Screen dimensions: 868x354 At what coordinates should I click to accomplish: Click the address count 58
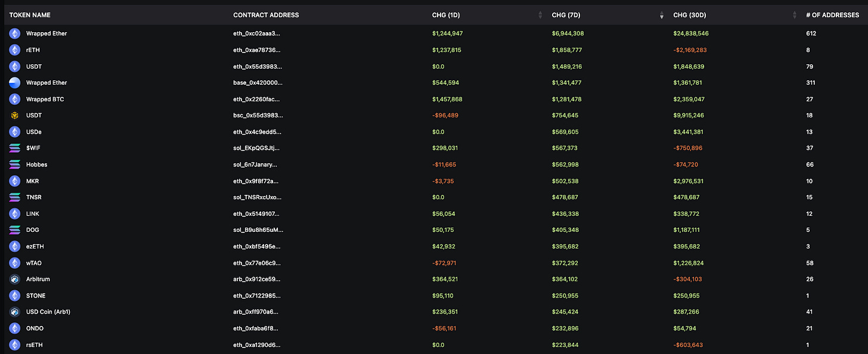pos(810,263)
